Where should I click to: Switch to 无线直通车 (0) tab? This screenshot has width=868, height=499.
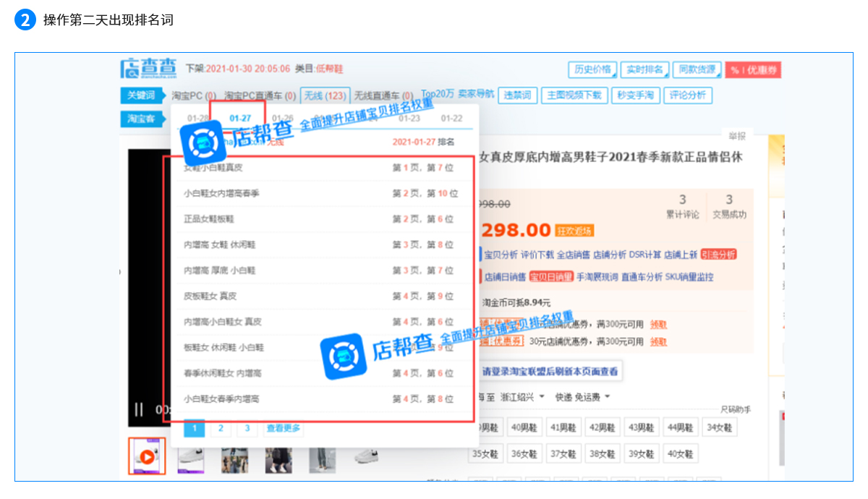pos(383,95)
